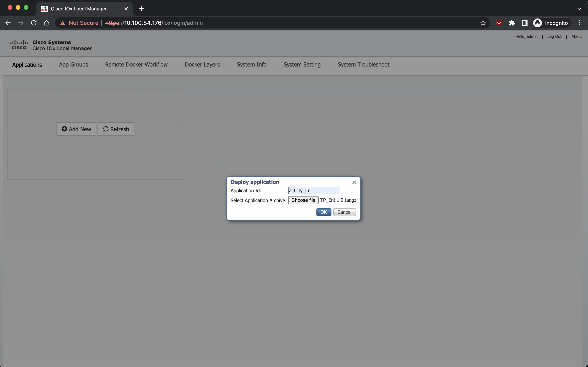Open the extensions puzzle icon
This screenshot has height=367, width=588.
coord(512,23)
